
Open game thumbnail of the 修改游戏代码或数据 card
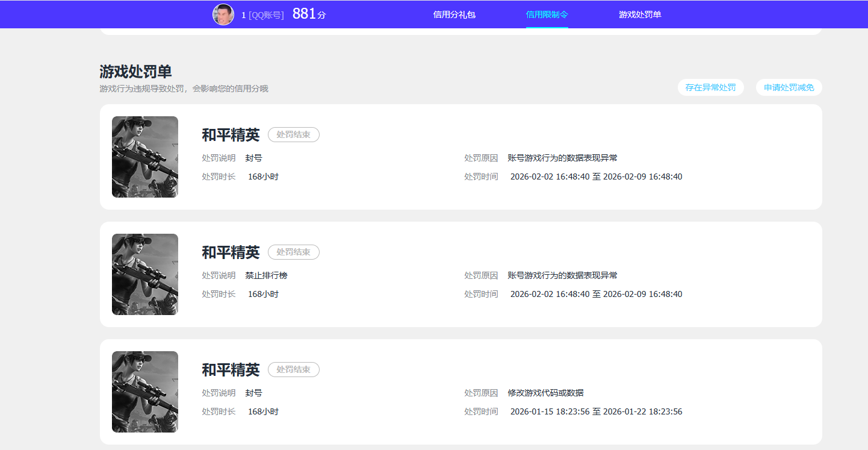(x=145, y=392)
